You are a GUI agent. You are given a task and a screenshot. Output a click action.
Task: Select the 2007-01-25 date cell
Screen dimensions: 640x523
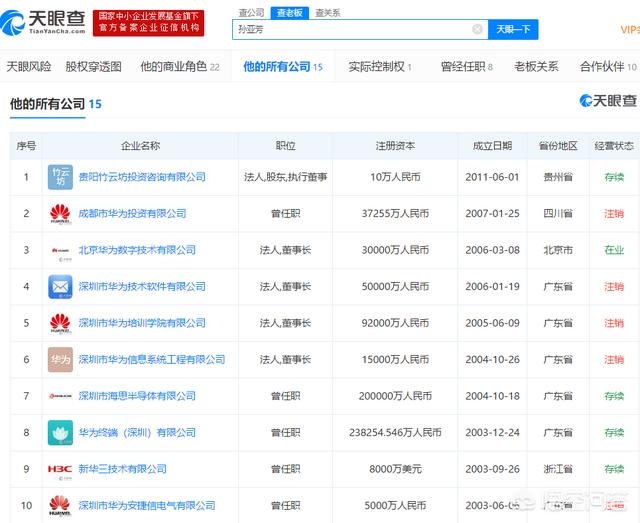point(492,214)
